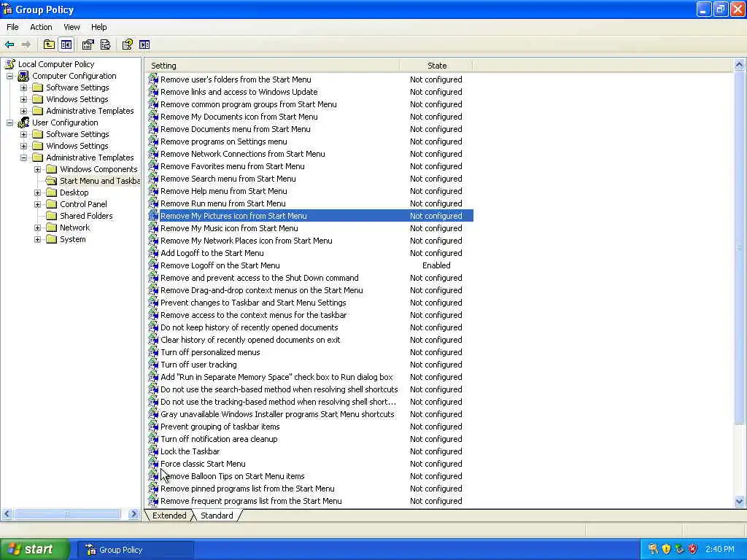Viewport: 747px width, 560px height.
Task: Click policy icon beside Remove Logoff on the Start Menu
Action: tap(153, 265)
